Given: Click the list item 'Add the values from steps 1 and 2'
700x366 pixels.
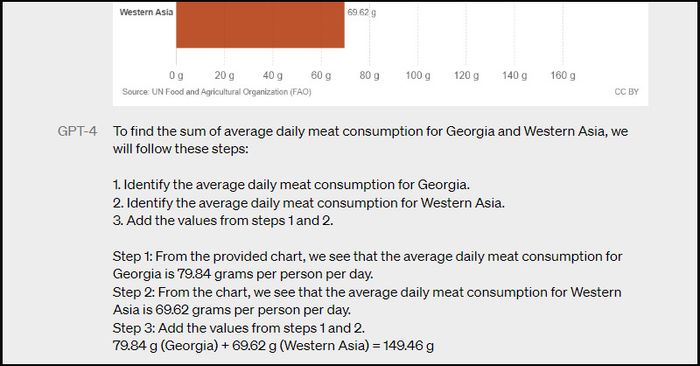Looking at the screenshot, I should tap(223, 220).
